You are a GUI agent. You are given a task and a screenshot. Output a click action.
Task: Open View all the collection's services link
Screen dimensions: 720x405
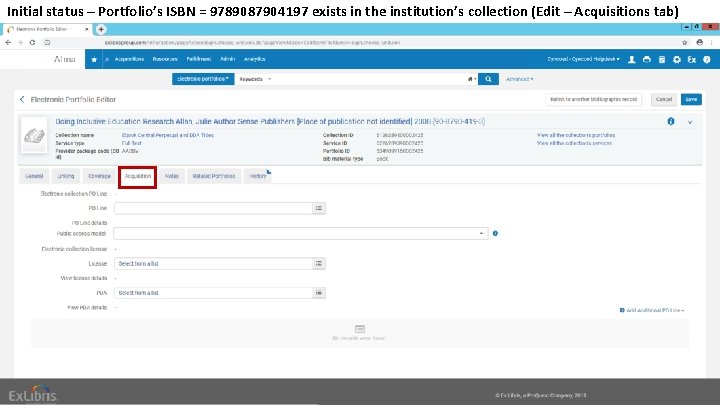coord(574,143)
